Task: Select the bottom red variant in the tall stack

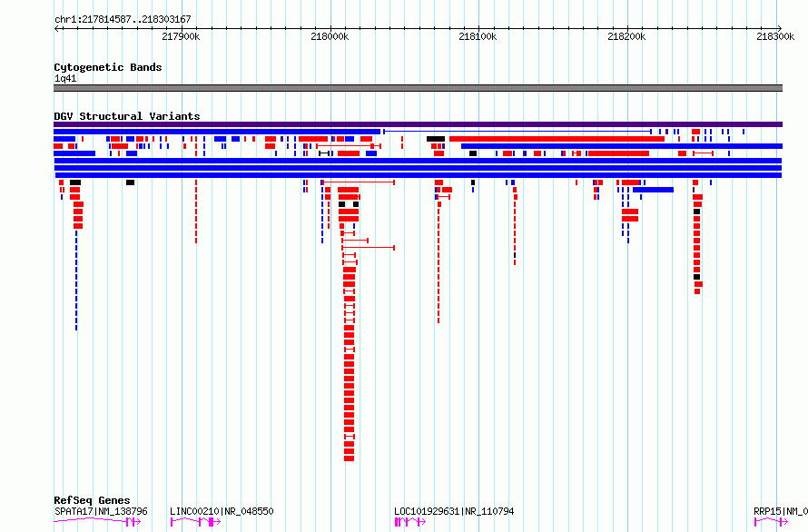Action: 349,458
